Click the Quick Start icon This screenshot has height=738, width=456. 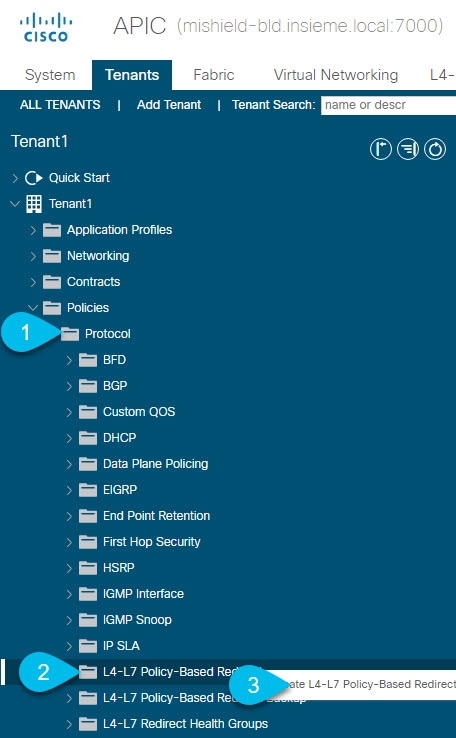pyautogui.click(x=33, y=178)
